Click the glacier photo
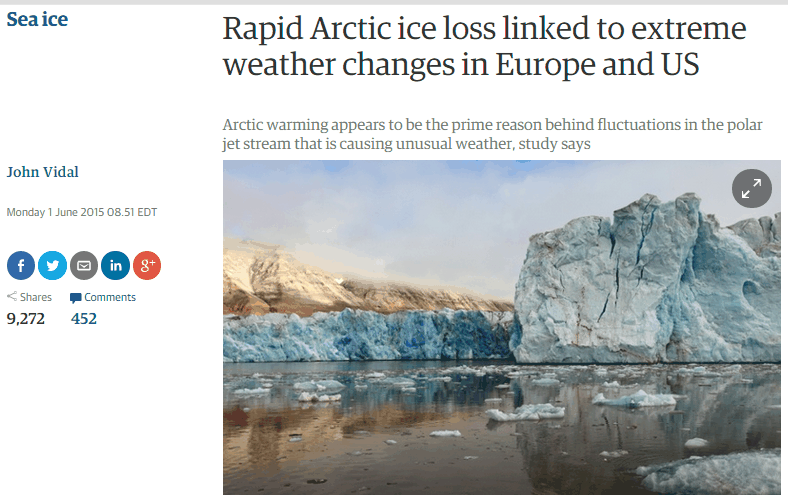 (502, 327)
